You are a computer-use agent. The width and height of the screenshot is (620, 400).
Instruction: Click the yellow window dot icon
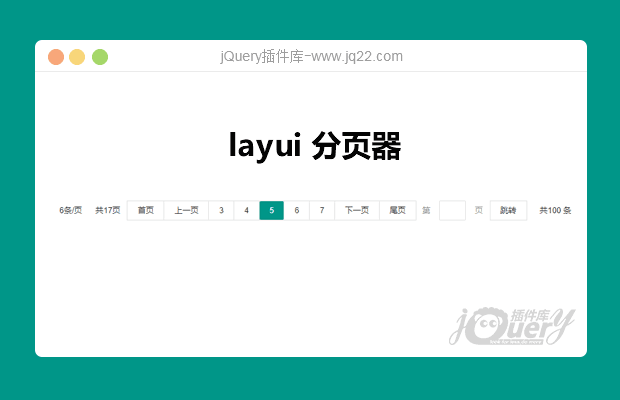click(x=77, y=57)
